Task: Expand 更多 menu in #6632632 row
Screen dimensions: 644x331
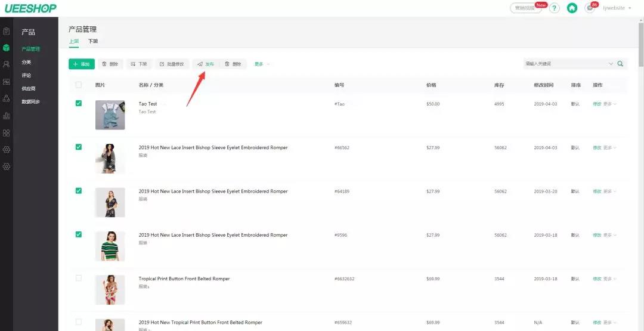Action: coord(610,279)
